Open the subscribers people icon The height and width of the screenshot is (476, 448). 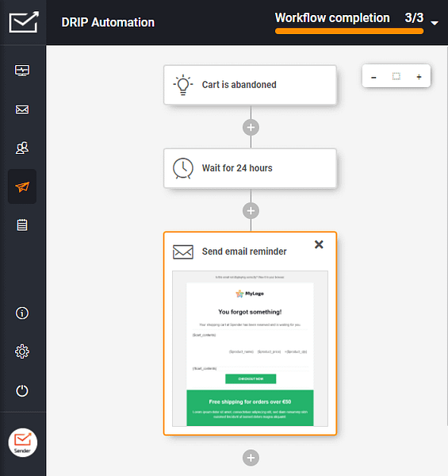(x=22, y=148)
